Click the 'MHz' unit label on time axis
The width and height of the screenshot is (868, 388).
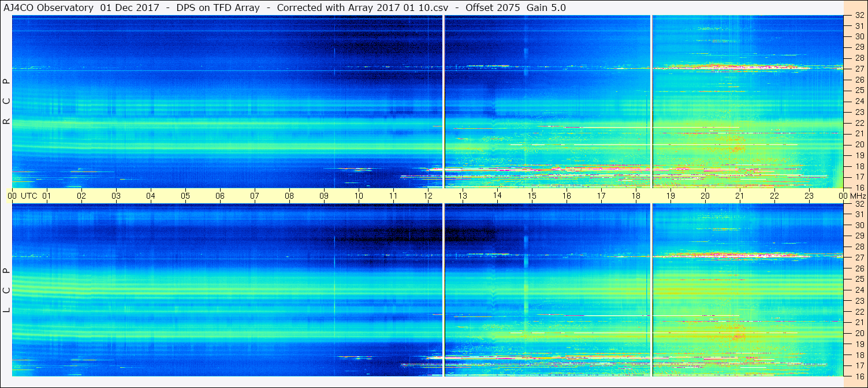point(857,196)
